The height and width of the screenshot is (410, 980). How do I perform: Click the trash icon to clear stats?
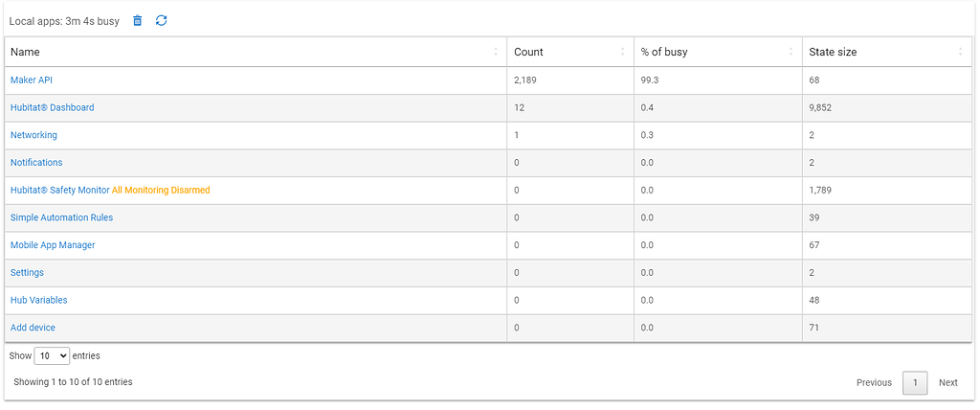tap(138, 21)
